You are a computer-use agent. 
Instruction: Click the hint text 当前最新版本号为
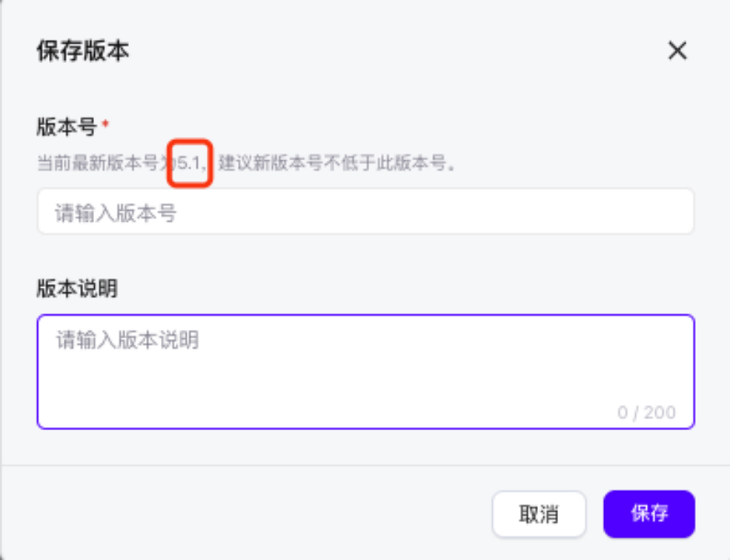[107, 163]
